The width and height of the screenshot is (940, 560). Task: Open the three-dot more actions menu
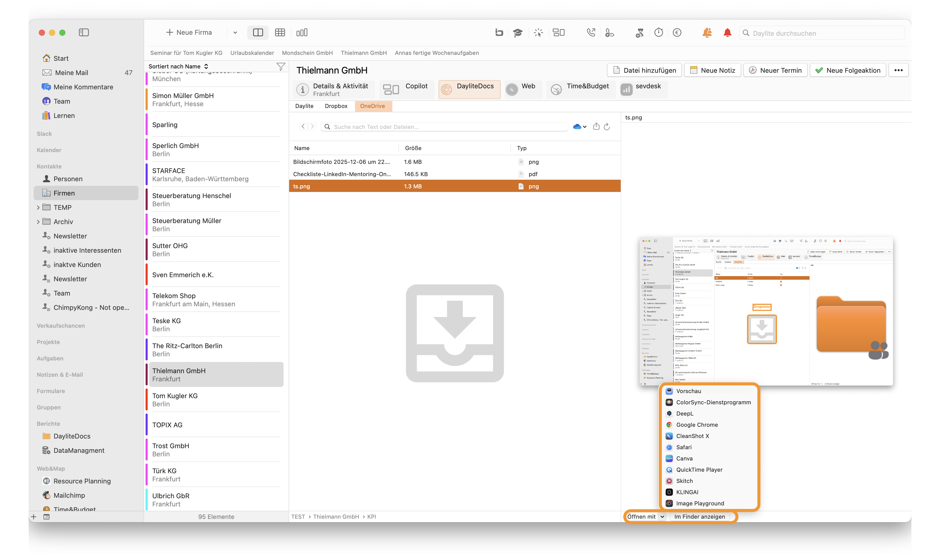(898, 70)
